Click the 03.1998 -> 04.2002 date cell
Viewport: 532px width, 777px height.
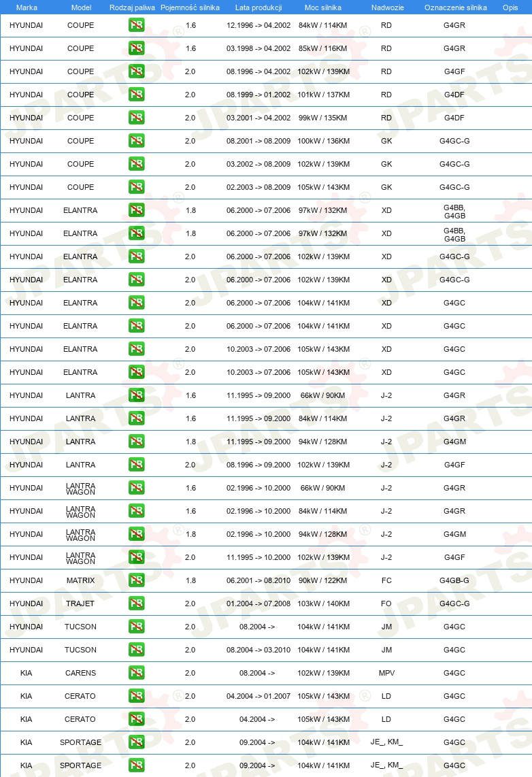click(x=259, y=48)
